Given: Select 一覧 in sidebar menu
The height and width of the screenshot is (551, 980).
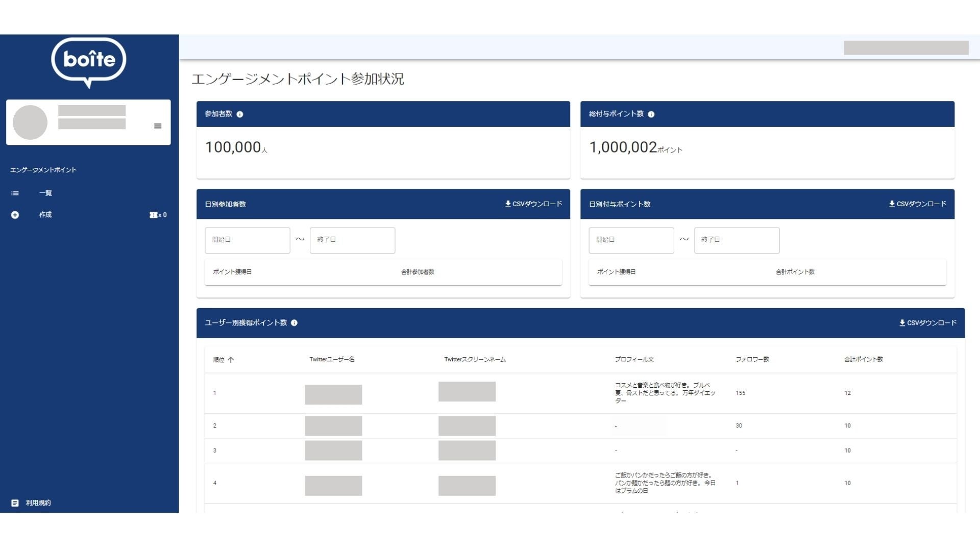Looking at the screenshot, I should coord(45,193).
